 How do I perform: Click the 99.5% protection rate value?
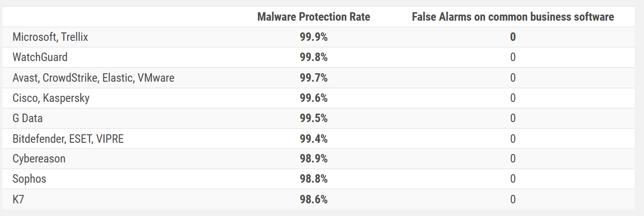tap(313, 118)
